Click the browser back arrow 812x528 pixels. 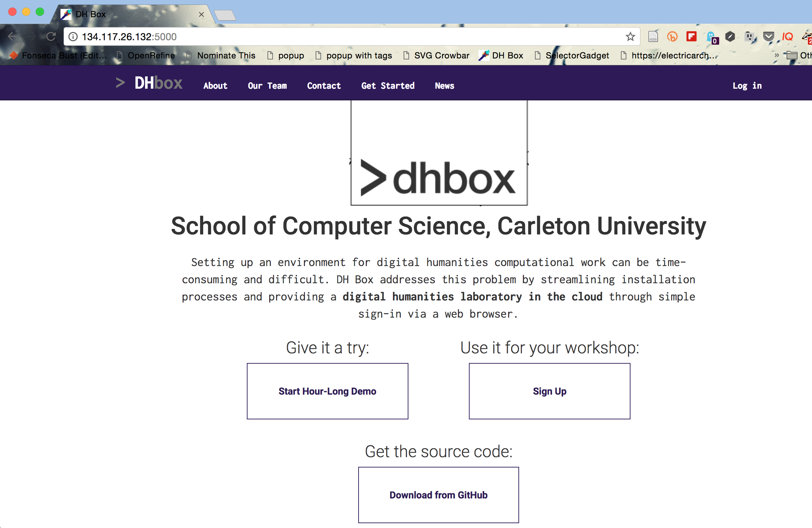tap(12, 36)
